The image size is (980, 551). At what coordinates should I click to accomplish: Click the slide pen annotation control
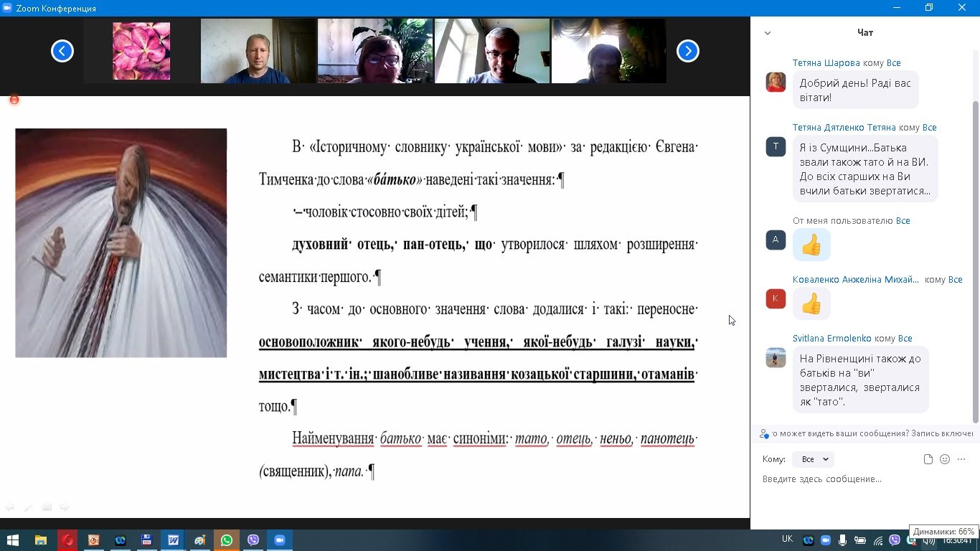pyautogui.click(x=28, y=507)
